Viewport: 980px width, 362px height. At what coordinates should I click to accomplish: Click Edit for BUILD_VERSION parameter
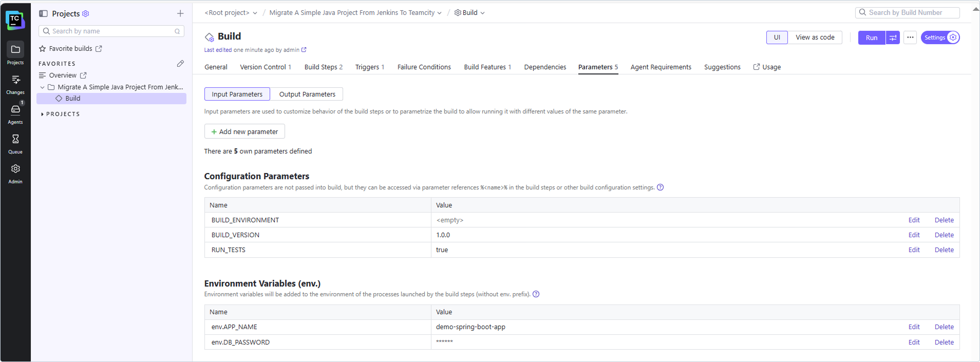click(x=914, y=235)
